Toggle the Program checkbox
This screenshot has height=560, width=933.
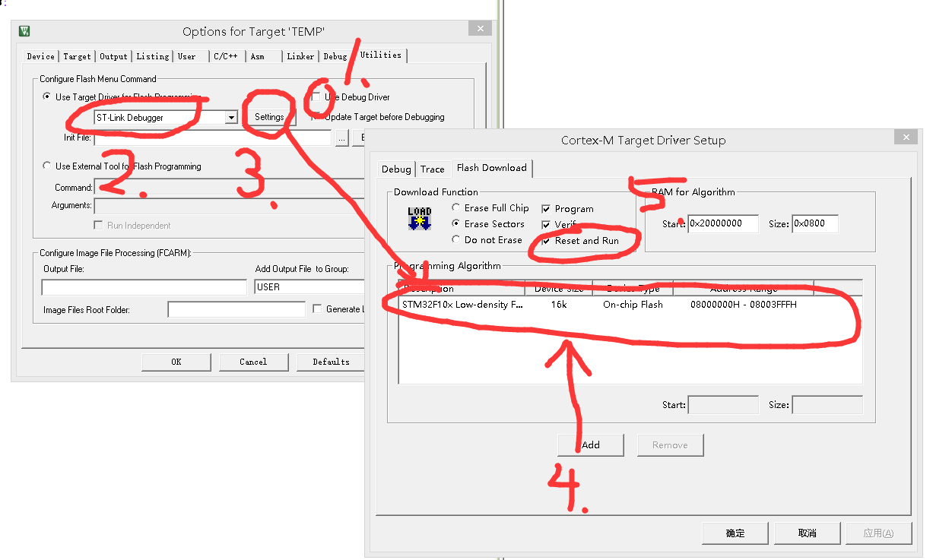546,209
